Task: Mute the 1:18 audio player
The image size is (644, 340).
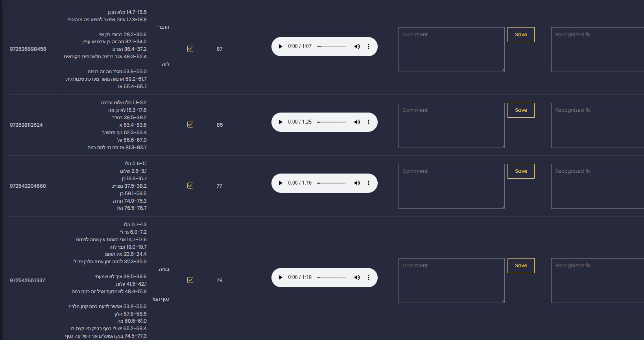Action: tap(357, 277)
